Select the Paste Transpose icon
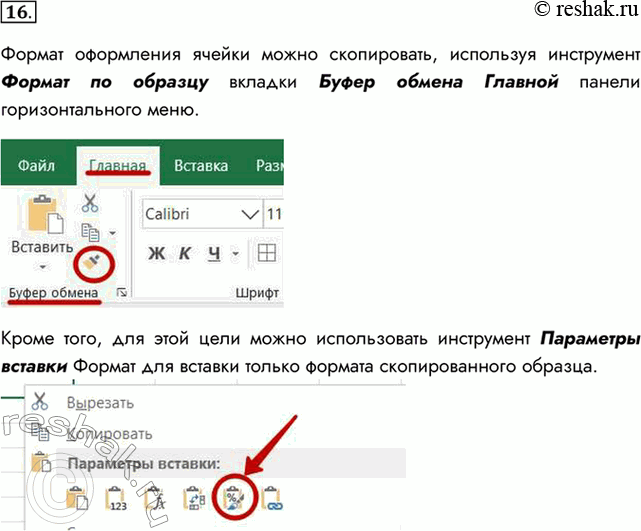Viewport: 641px width, 531px height. coord(194,499)
